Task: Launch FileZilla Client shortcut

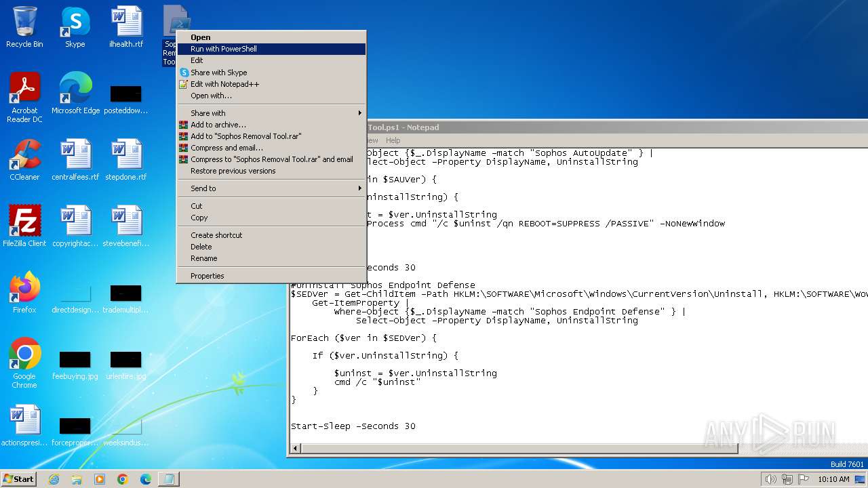Action: tap(24, 226)
